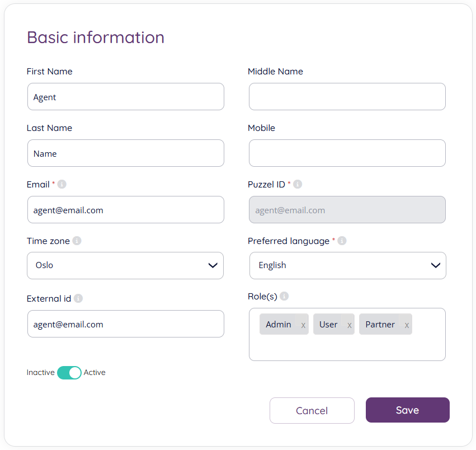Open the Time zone dropdown showing Oslo
476x450 pixels.
coord(125,265)
